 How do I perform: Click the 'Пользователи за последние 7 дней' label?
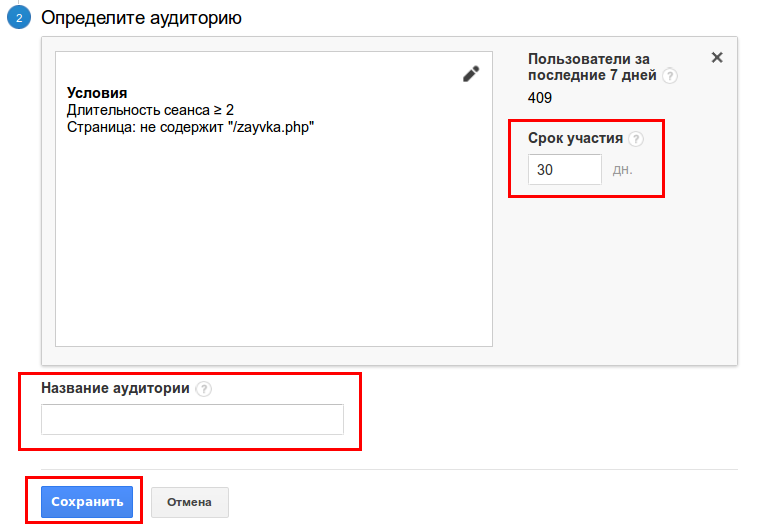592,67
